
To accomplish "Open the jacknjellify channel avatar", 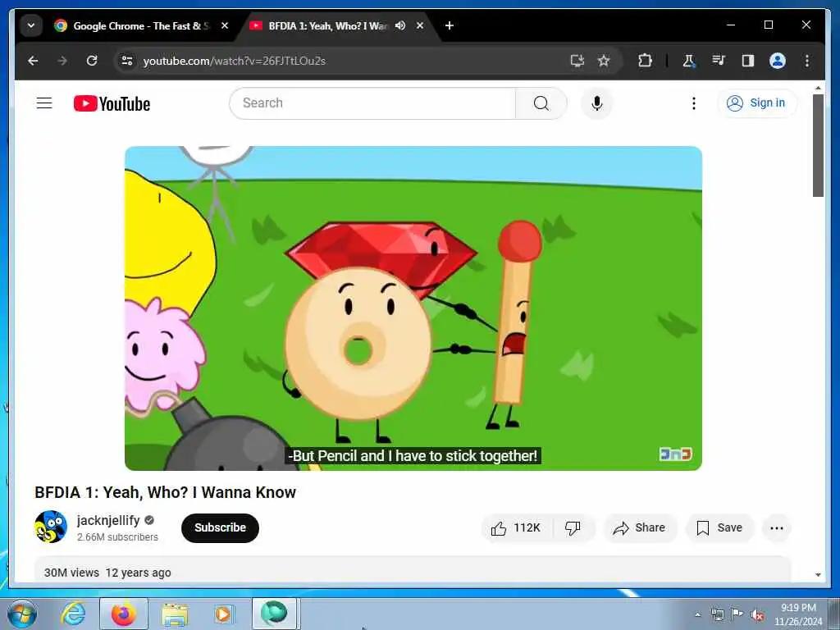I will pos(51,527).
